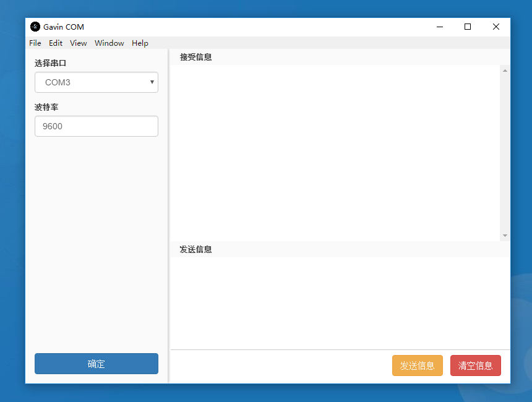The image size is (532, 402).
Task: Click the orange 发送信息 send button
Action: click(418, 366)
